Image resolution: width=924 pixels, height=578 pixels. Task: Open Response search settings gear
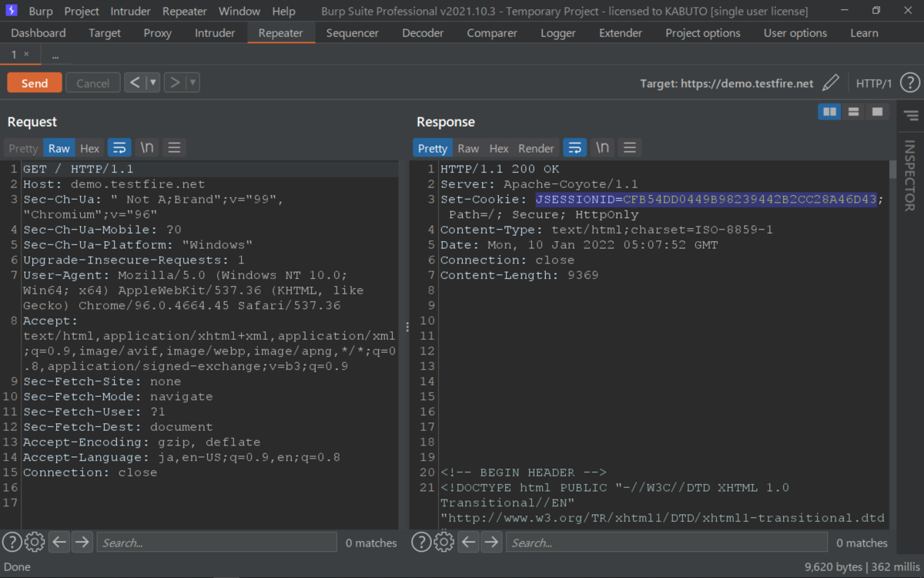pyautogui.click(x=444, y=542)
